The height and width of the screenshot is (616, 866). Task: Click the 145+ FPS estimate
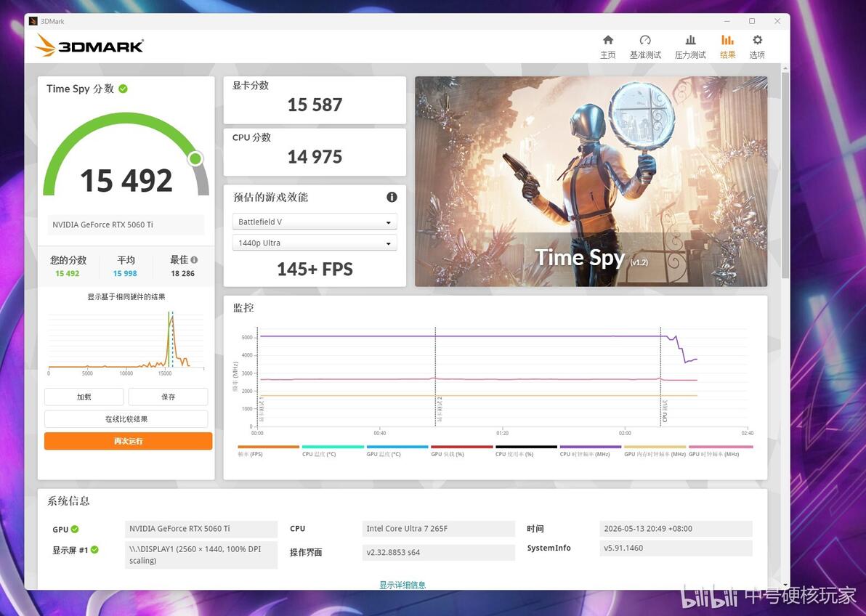tap(315, 269)
